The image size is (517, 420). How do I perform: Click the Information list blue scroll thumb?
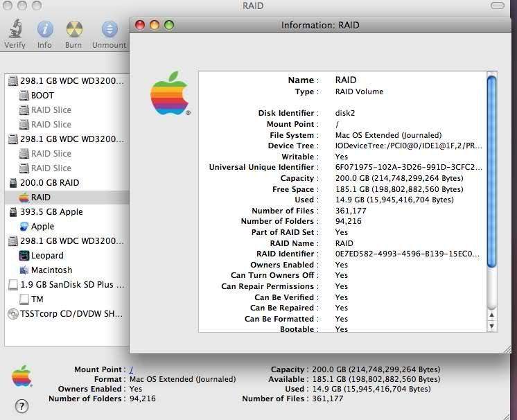coord(491,171)
